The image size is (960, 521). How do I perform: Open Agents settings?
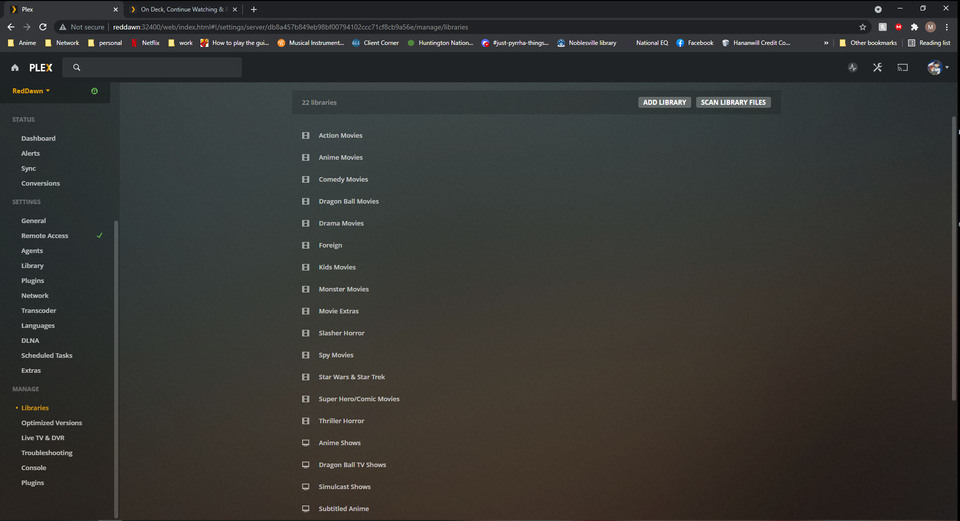click(32, 251)
